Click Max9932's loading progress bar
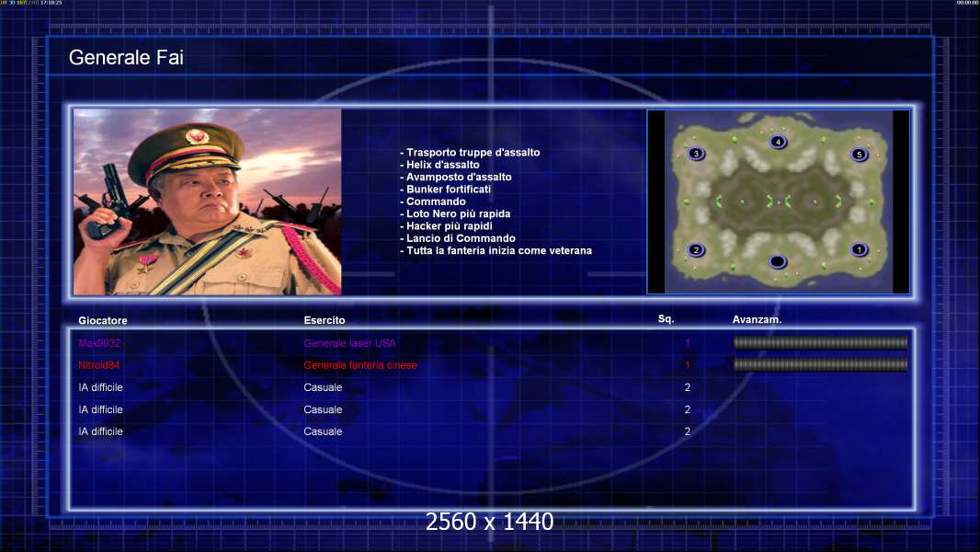Viewport: 980px width, 552px height. pyautogui.click(x=820, y=342)
